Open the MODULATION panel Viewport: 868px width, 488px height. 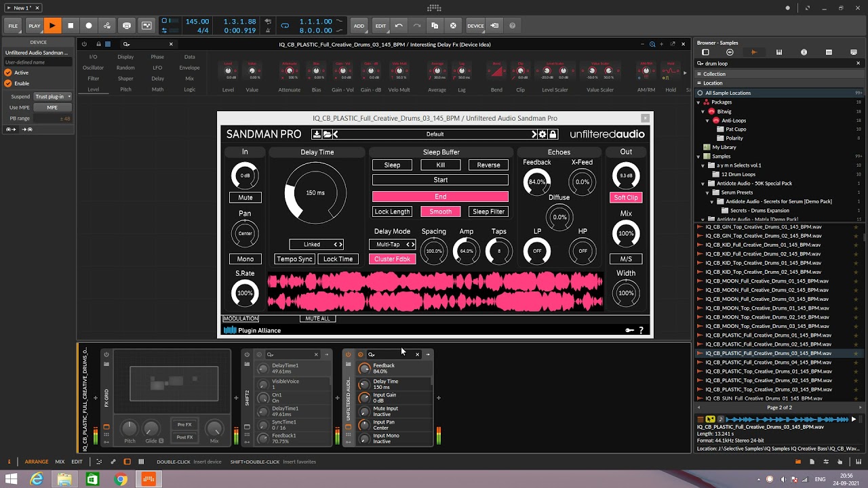(241, 319)
